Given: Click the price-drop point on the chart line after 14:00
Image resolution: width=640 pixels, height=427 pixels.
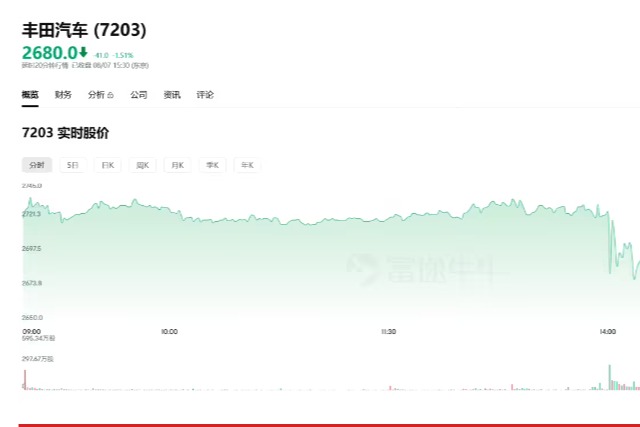Looking at the screenshot, I should click(x=610, y=245).
